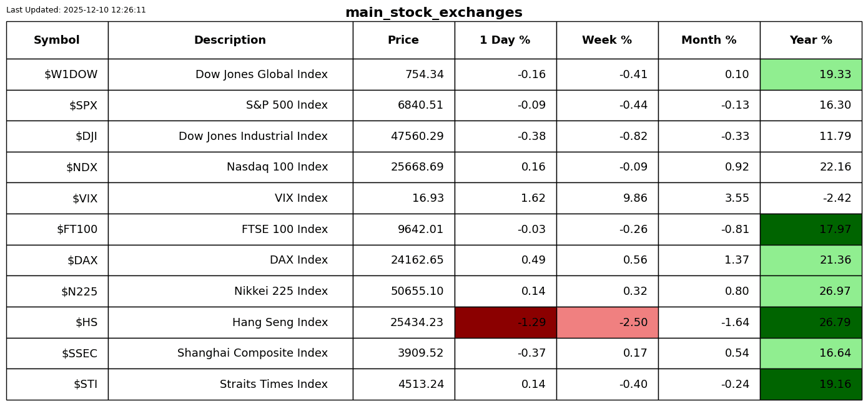
Task: Click the 1 Day % column header
Action: tap(505, 40)
